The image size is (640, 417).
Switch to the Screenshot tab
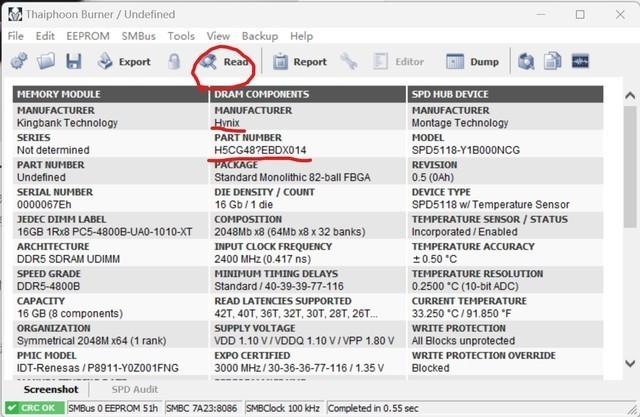tap(51, 390)
